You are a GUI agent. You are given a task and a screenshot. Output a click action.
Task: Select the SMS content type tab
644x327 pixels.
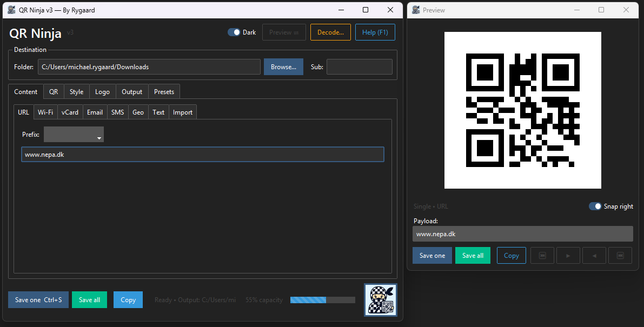(x=118, y=112)
